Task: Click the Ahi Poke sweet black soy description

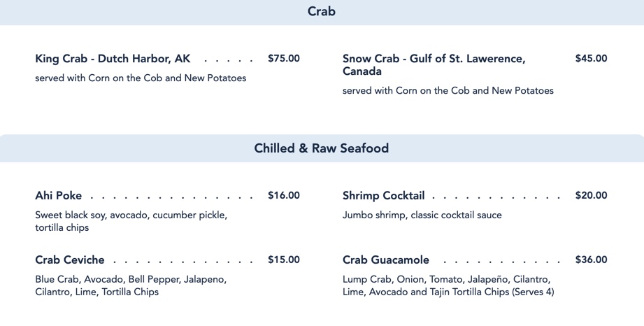Action: (131, 221)
